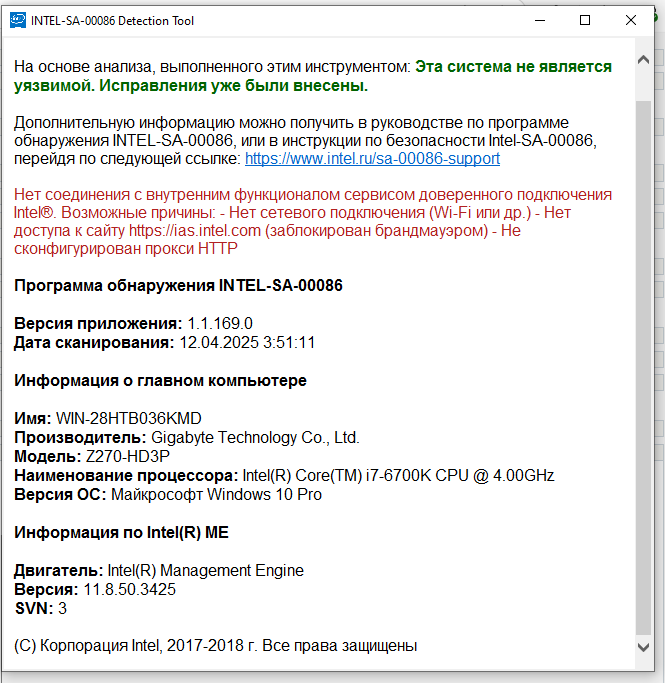Click the SVN value 3
The height and width of the screenshot is (683, 665).
[62, 609]
